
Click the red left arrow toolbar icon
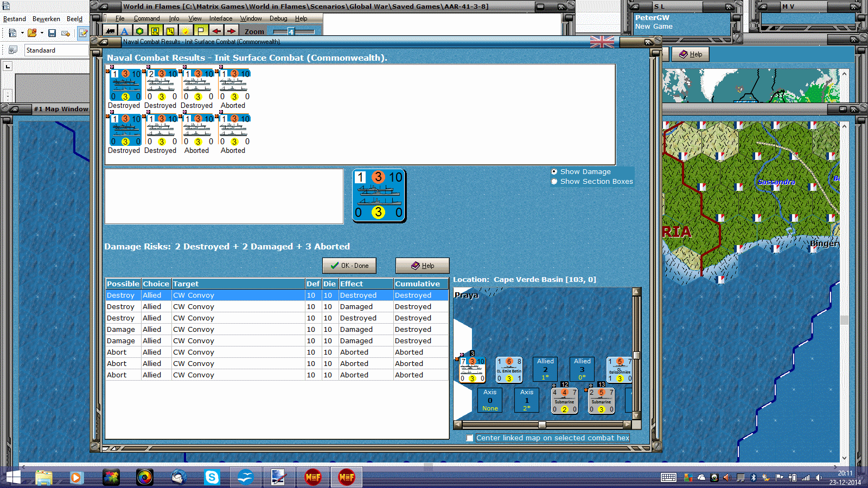click(216, 31)
